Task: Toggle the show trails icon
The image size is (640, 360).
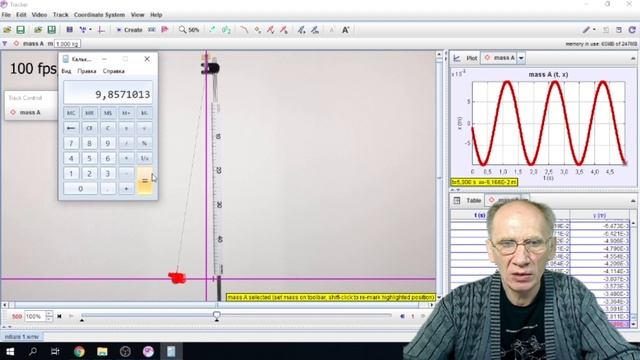Action: (x=212, y=30)
